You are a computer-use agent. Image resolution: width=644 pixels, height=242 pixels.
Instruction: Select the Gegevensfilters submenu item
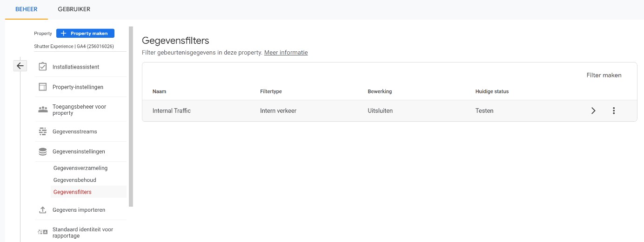pos(73,192)
